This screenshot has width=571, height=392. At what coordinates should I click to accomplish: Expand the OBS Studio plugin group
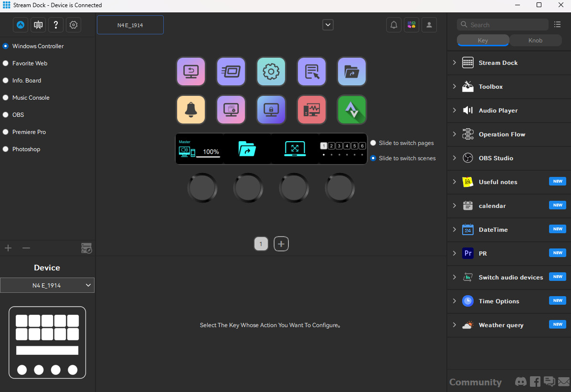coord(455,158)
